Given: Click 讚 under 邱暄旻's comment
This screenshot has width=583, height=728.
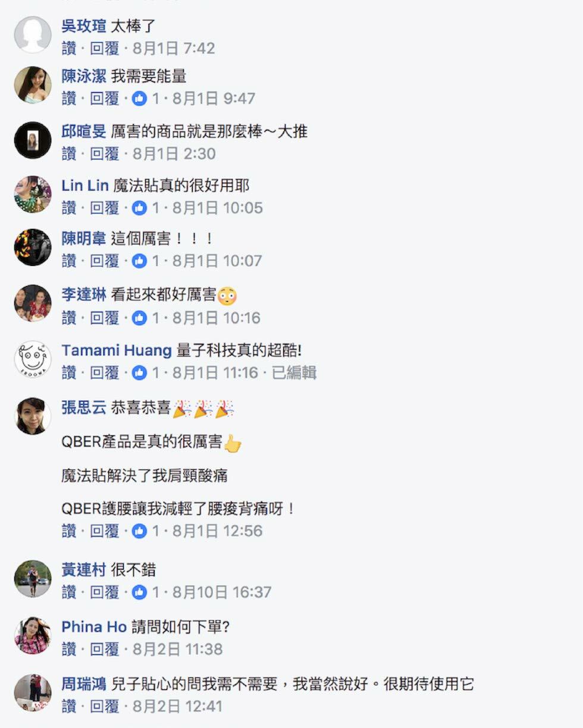Looking at the screenshot, I should tap(69, 153).
